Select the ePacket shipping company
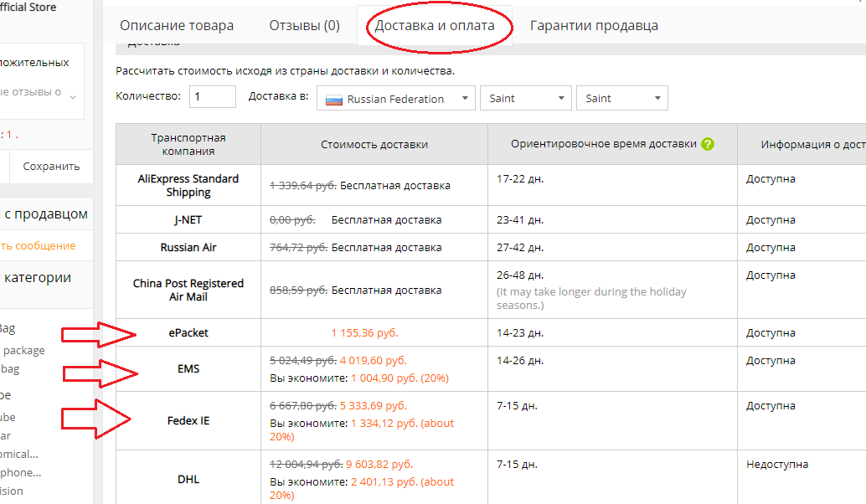Image resolution: width=866 pixels, height=504 pixels. [x=188, y=333]
